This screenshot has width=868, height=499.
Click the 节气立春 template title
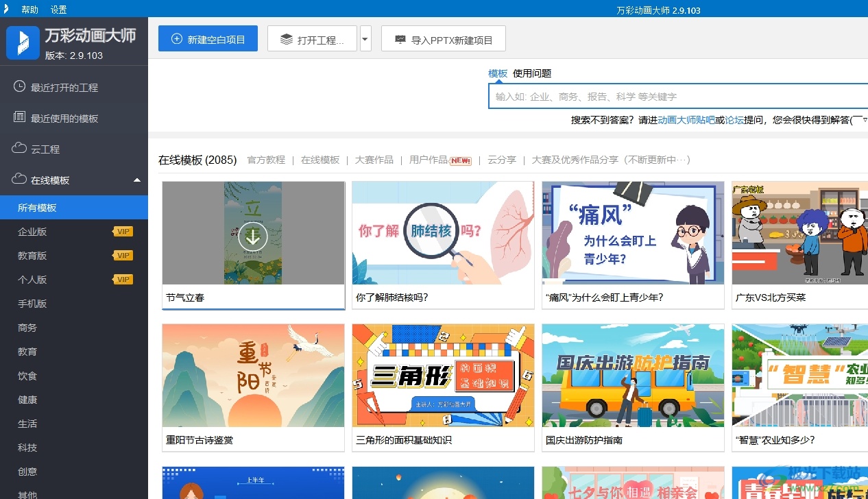[185, 297]
